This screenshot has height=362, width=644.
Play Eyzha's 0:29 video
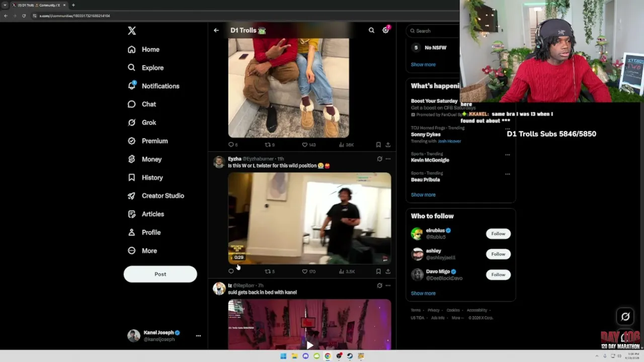pos(309,218)
